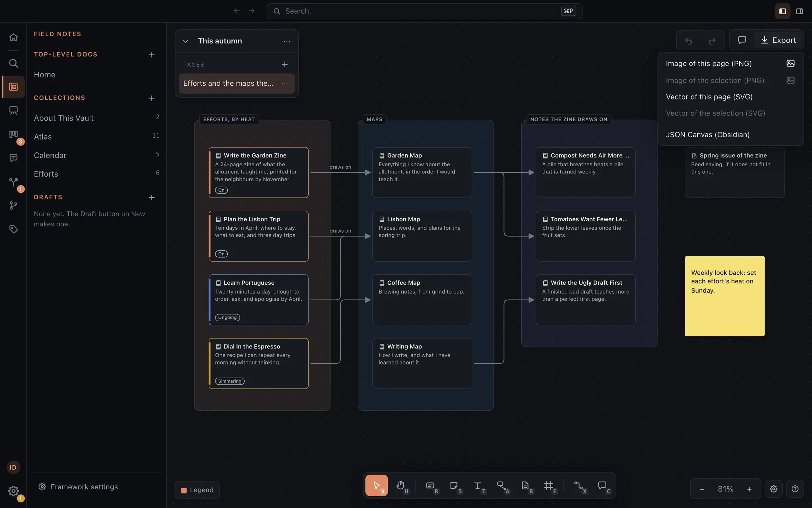
Task: Open the Atlas collection
Action: click(x=96, y=136)
